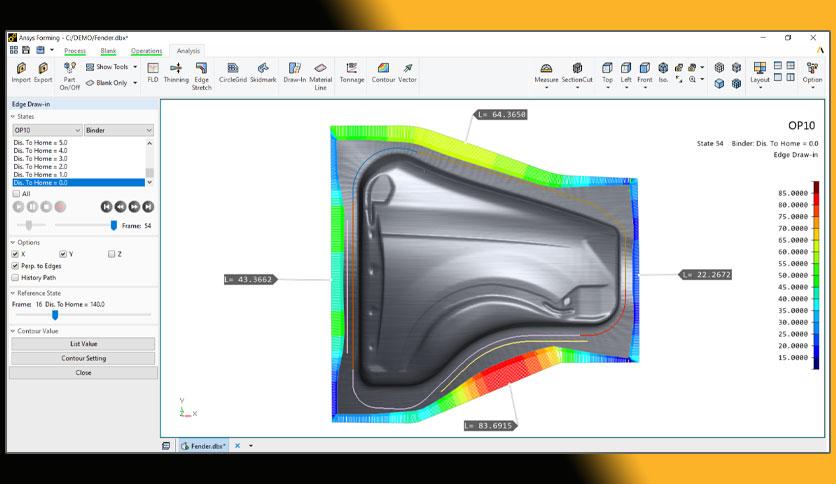
Task: Uncheck the X option checkbox
Action: [15, 254]
